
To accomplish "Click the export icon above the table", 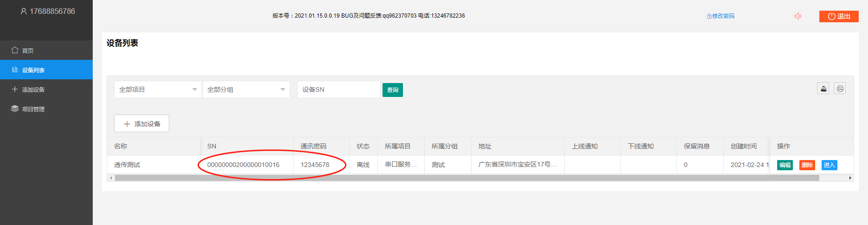I will (823, 89).
